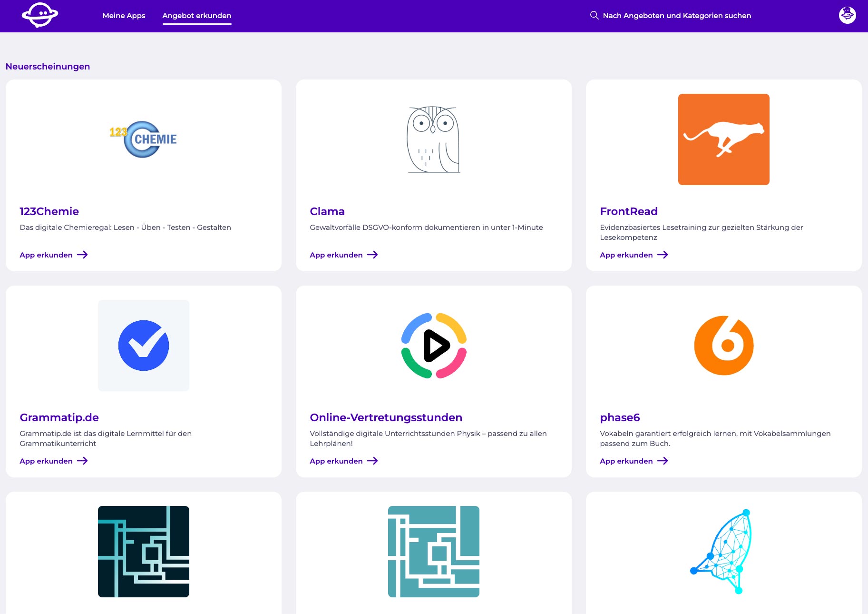Screen dimensions: 868x614
Task: Click the Grammatip.de checkmark logo
Action: [143, 345]
